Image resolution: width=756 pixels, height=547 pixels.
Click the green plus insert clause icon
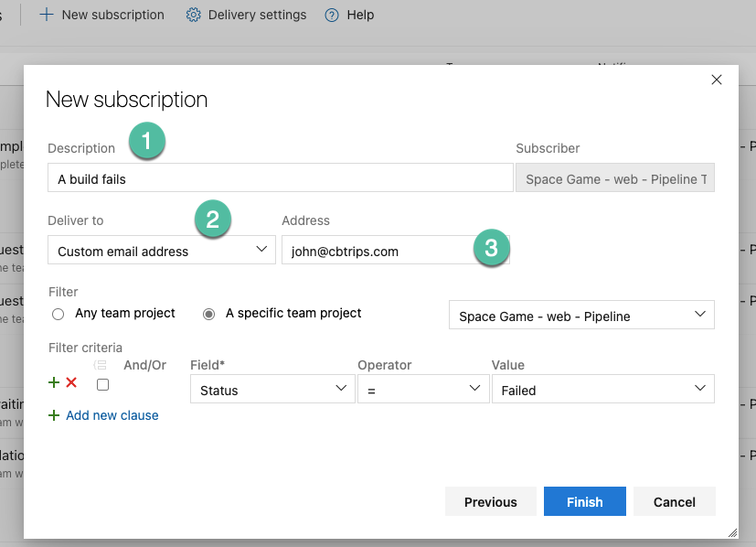[54, 382]
